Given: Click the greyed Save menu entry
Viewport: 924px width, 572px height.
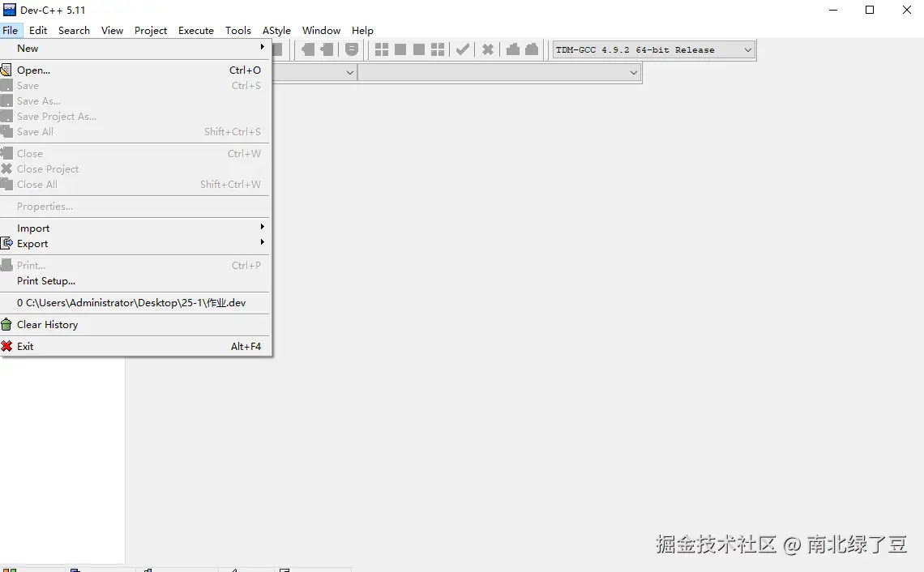Looking at the screenshot, I should click(135, 85).
